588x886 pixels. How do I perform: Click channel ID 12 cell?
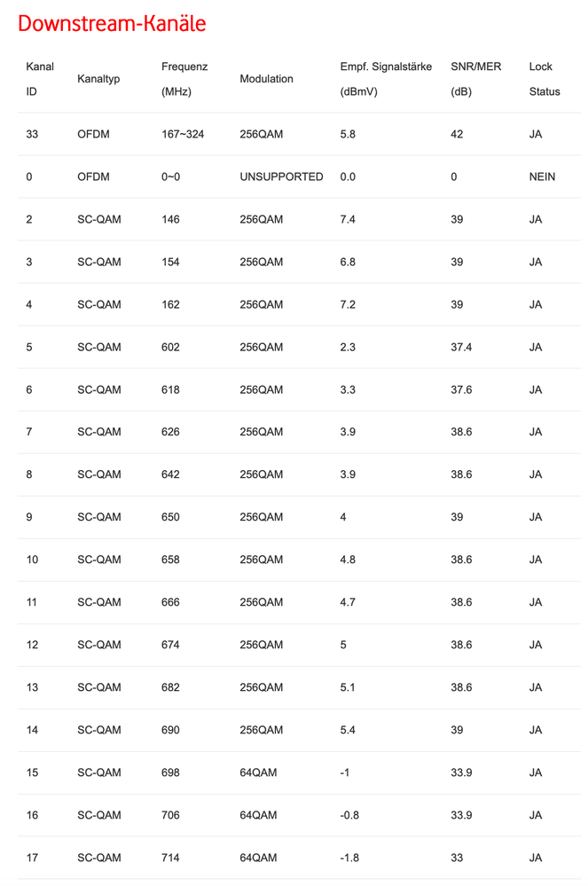click(33, 645)
